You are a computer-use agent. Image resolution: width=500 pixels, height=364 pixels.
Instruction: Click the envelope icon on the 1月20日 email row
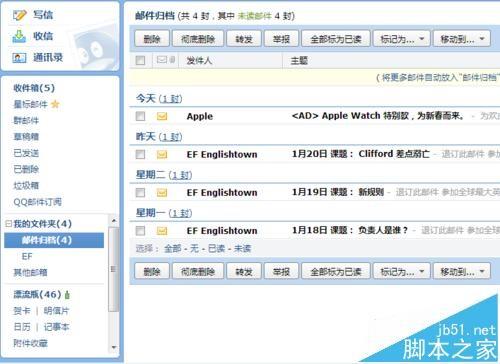pos(162,155)
